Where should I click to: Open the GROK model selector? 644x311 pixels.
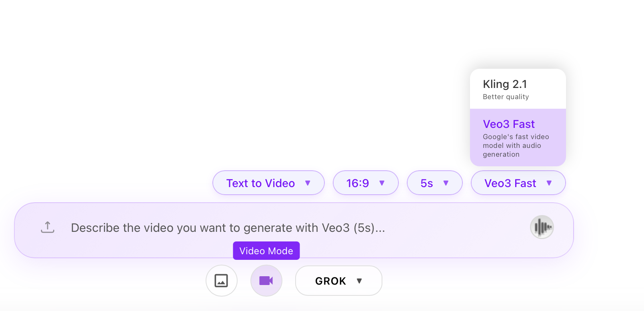coord(330,281)
